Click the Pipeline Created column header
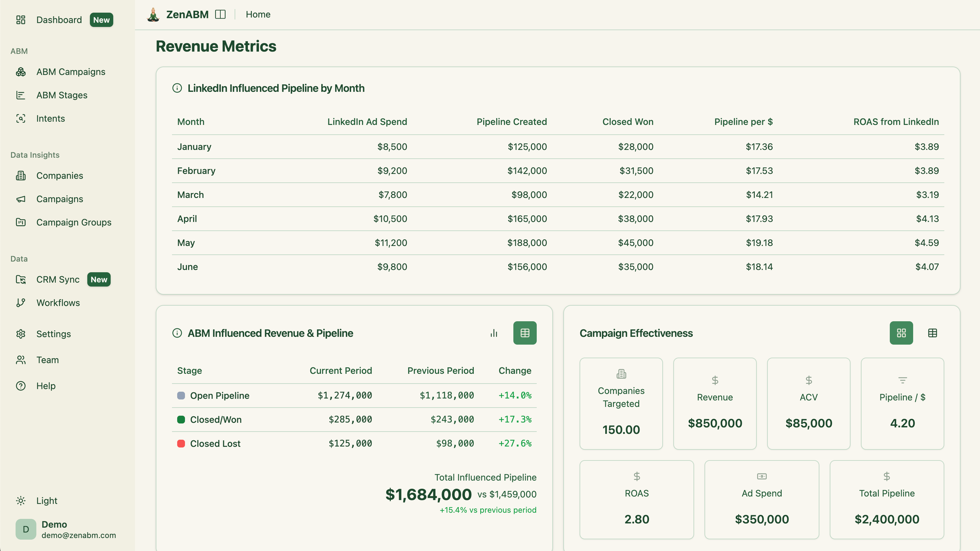980x551 pixels. pos(512,122)
